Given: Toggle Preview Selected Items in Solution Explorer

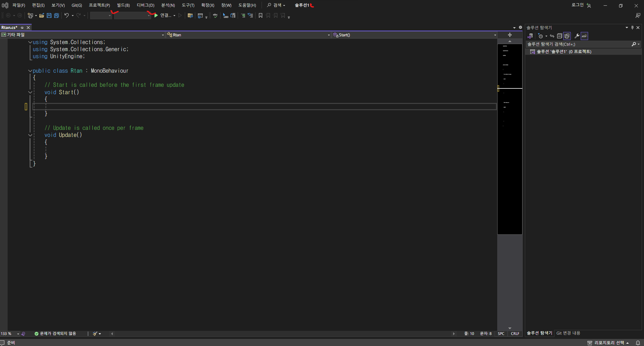Looking at the screenshot, I should pos(584,36).
